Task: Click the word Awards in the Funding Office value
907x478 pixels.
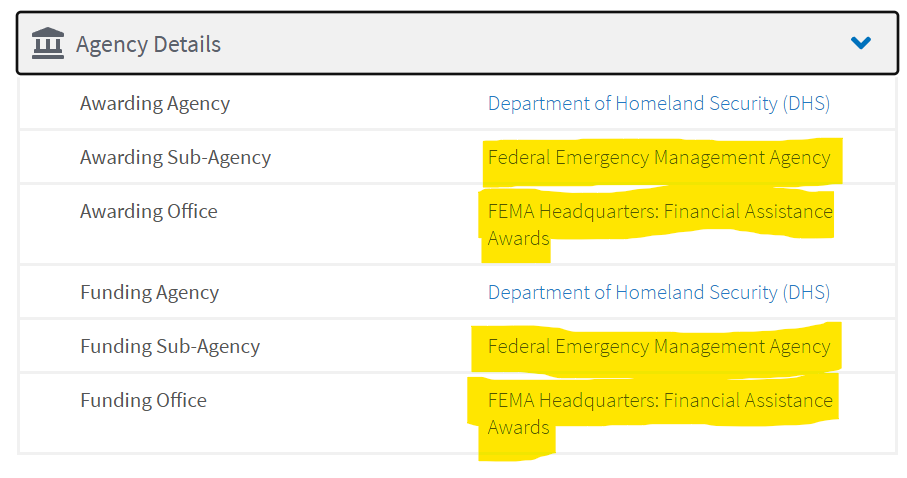Action: 518,428
